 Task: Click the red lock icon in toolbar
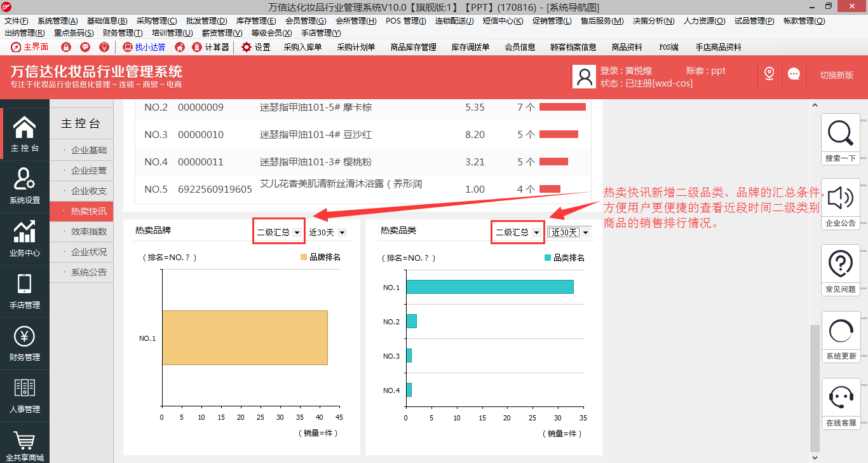66,47
